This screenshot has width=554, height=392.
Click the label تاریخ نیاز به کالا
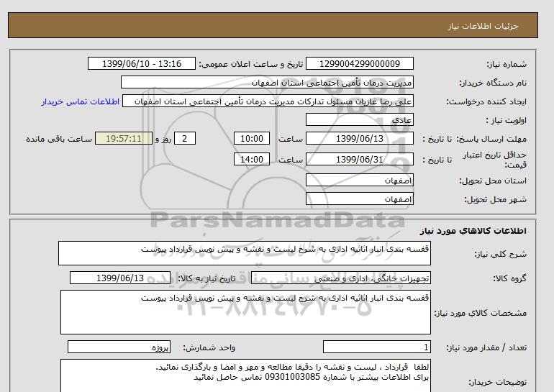(x=206, y=278)
